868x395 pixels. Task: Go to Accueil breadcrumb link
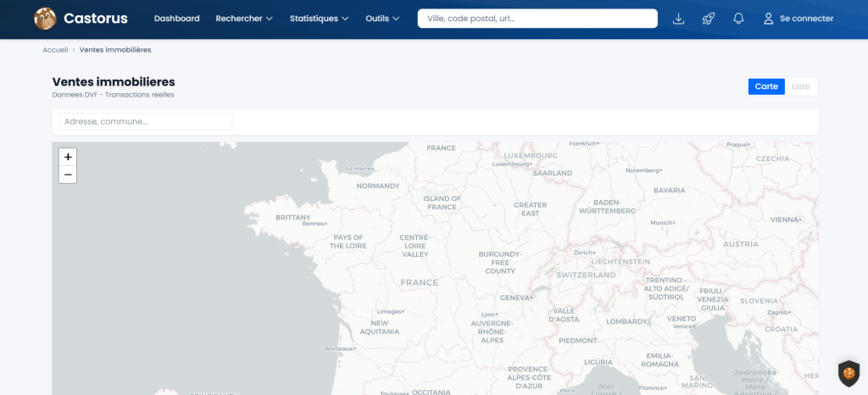click(55, 50)
